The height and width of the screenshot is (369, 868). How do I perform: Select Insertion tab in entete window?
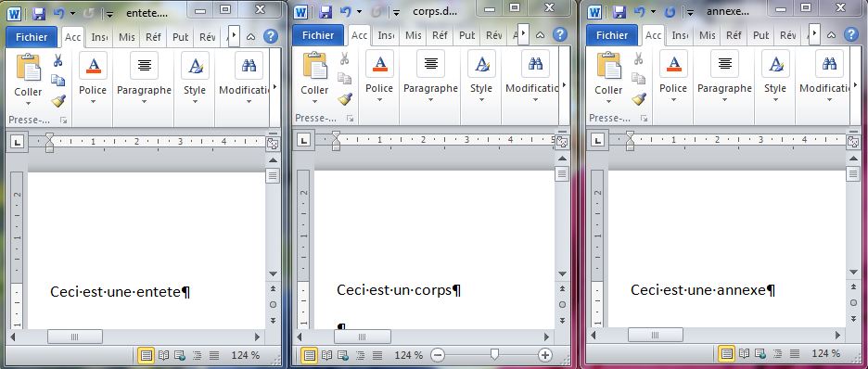pyautogui.click(x=99, y=37)
